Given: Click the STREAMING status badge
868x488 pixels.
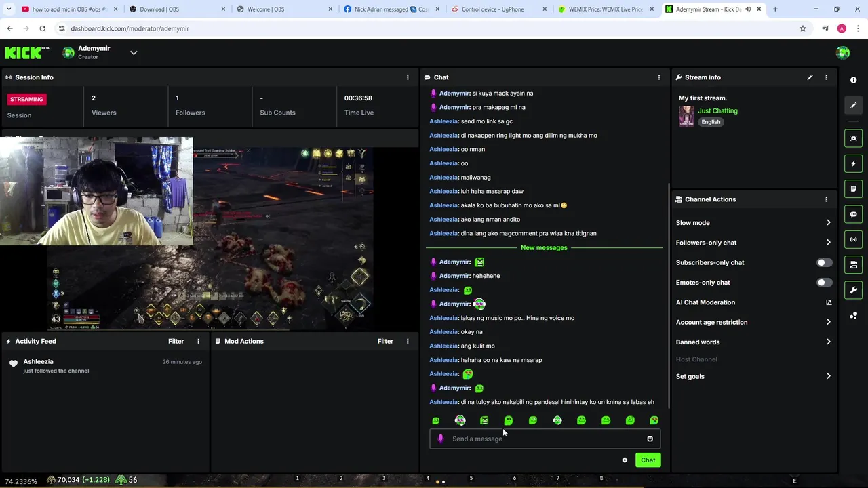Looking at the screenshot, I should pyautogui.click(x=26, y=99).
